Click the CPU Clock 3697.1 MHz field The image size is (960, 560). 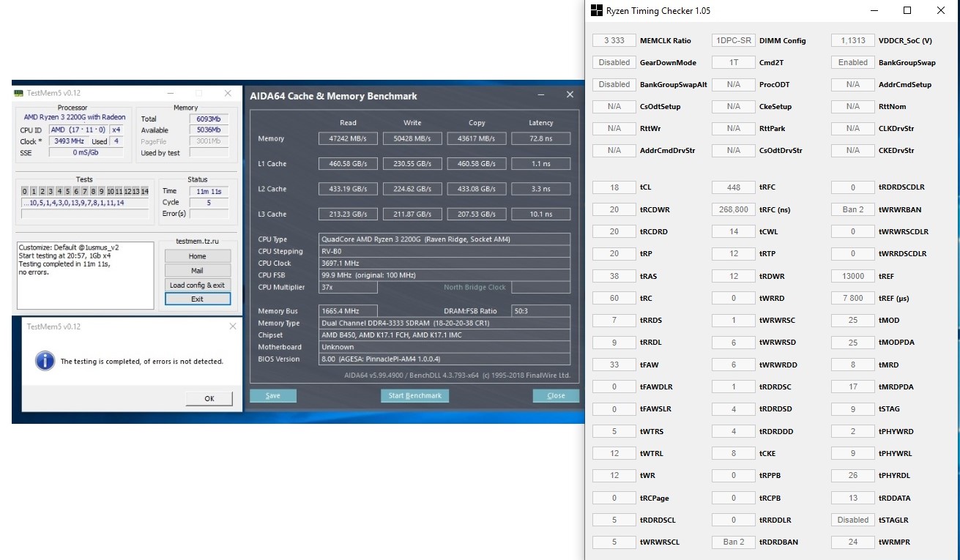point(444,263)
